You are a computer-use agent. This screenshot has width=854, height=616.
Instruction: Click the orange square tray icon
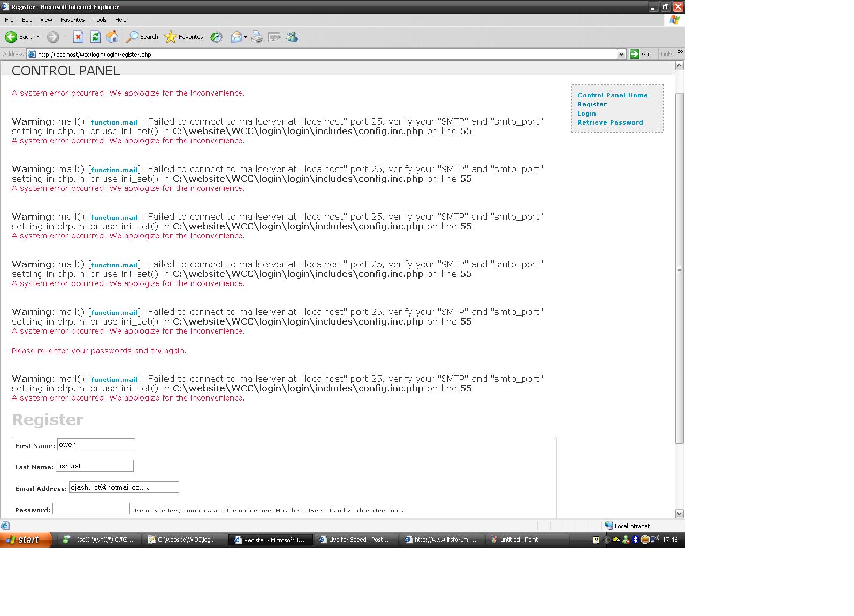(x=645, y=540)
